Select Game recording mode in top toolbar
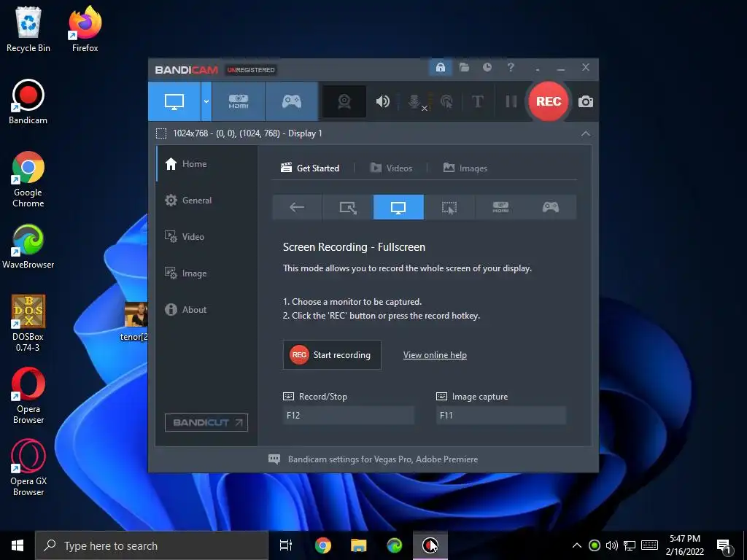747x560 pixels. pos(292,101)
